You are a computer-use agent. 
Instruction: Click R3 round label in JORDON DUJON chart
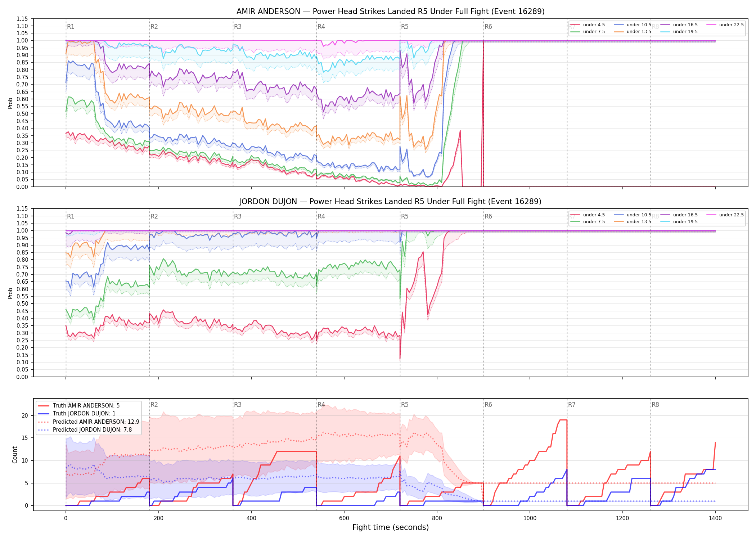point(238,216)
